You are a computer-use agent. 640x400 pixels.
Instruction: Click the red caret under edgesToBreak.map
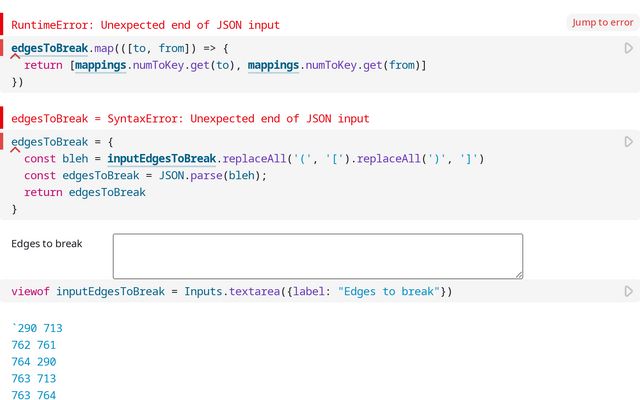[15, 58]
